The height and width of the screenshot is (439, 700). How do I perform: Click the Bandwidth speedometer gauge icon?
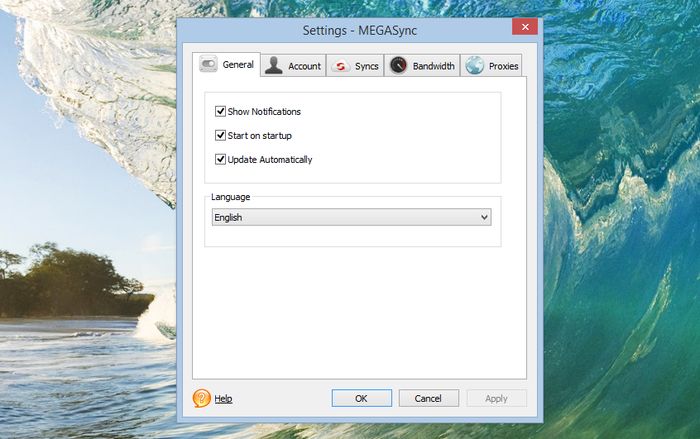click(x=398, y=66)
